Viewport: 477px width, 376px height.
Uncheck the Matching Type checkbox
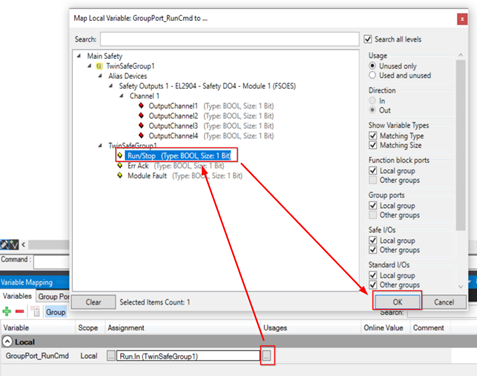tap(373, 135)
